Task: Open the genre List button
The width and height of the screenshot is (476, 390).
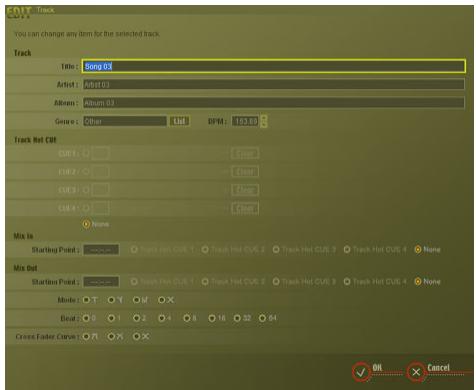Action: pyautogui.click(x=179, y=121)
